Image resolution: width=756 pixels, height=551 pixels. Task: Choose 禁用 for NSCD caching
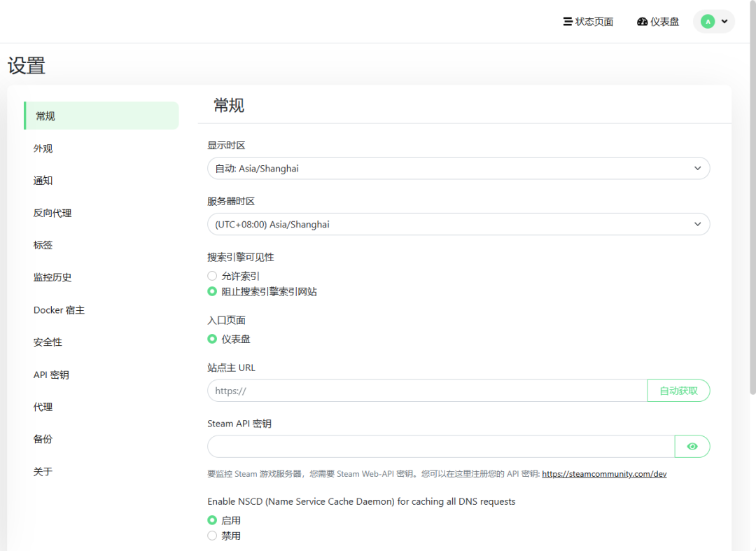212,536
